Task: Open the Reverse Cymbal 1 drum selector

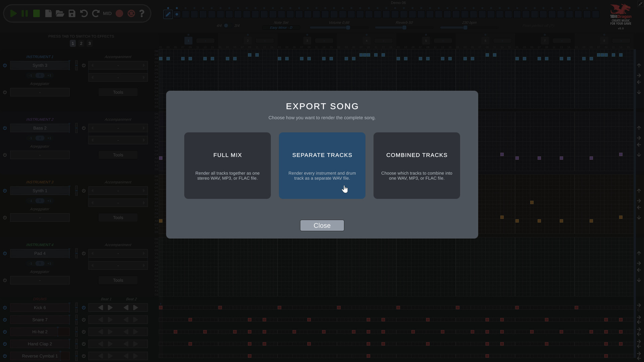Action: [40, 356]
